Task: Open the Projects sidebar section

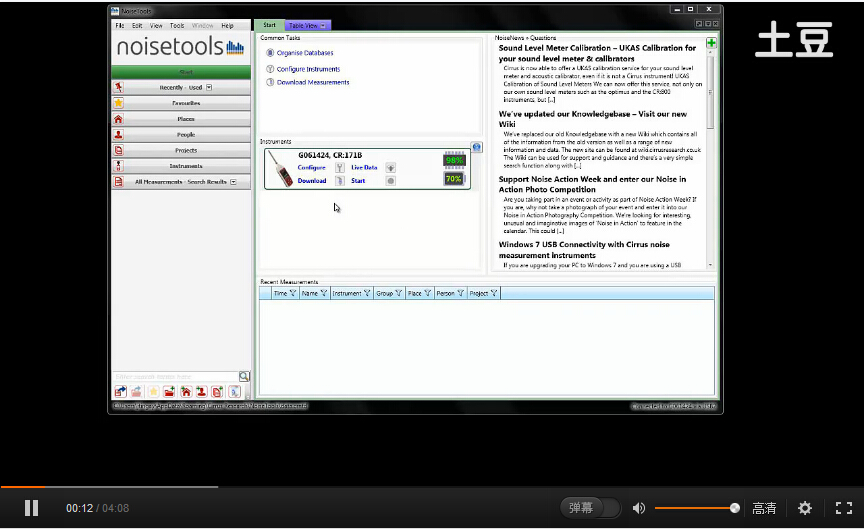Action: pos(181,150)
